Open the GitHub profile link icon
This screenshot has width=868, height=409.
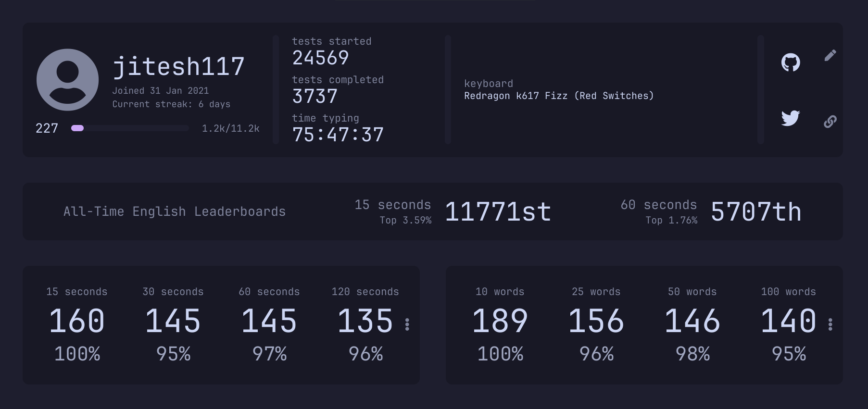tap(790, 62)
